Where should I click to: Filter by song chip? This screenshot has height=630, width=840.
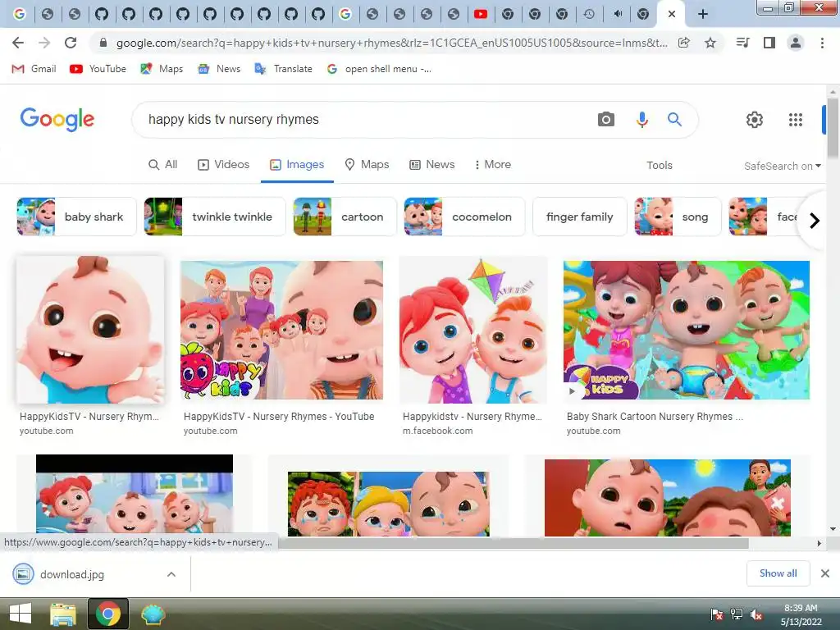678,217
